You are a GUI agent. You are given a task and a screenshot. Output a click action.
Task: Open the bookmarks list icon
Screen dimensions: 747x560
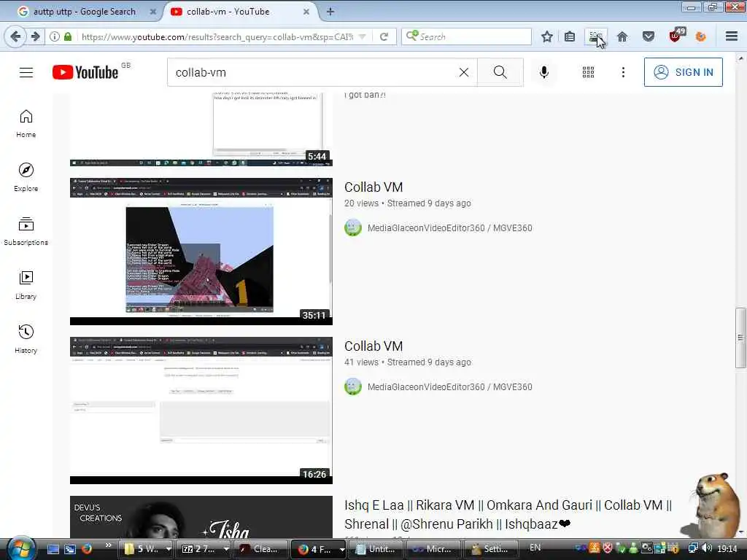tap(569, 36)
